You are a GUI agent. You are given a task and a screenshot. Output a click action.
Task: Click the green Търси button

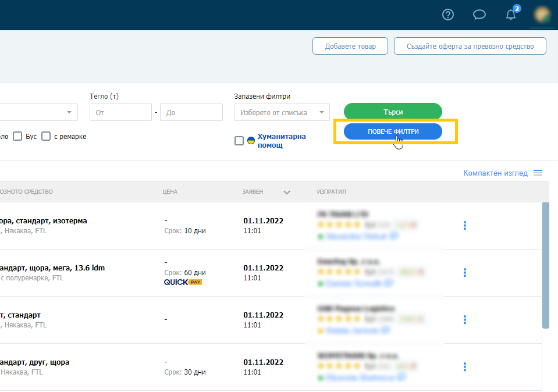(x=393, y=112)
